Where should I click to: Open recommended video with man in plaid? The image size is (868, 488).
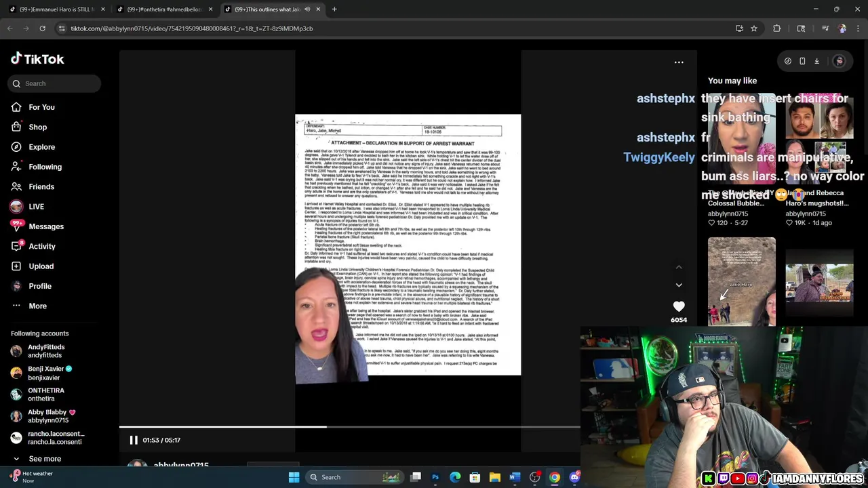click(819, 281)
